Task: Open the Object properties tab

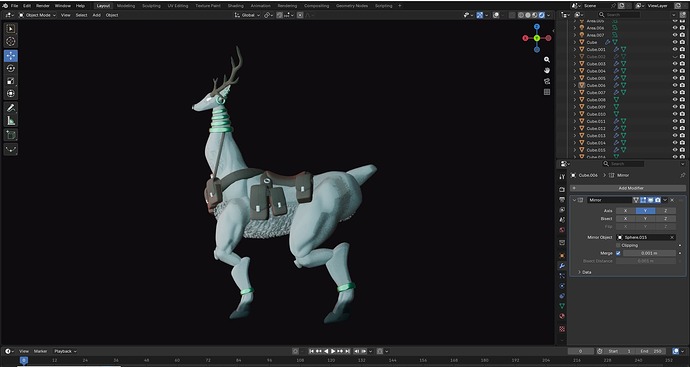Action: pyautogui.click(x=562, y=256)
